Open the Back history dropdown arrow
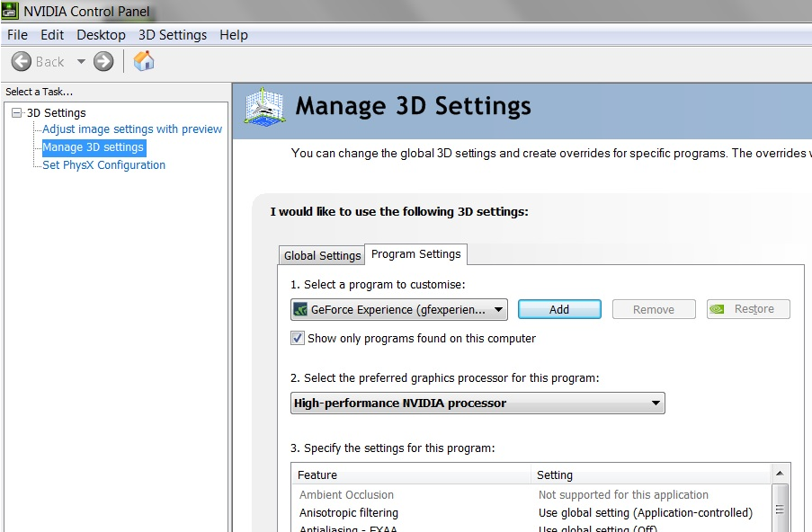 point(81,62)
